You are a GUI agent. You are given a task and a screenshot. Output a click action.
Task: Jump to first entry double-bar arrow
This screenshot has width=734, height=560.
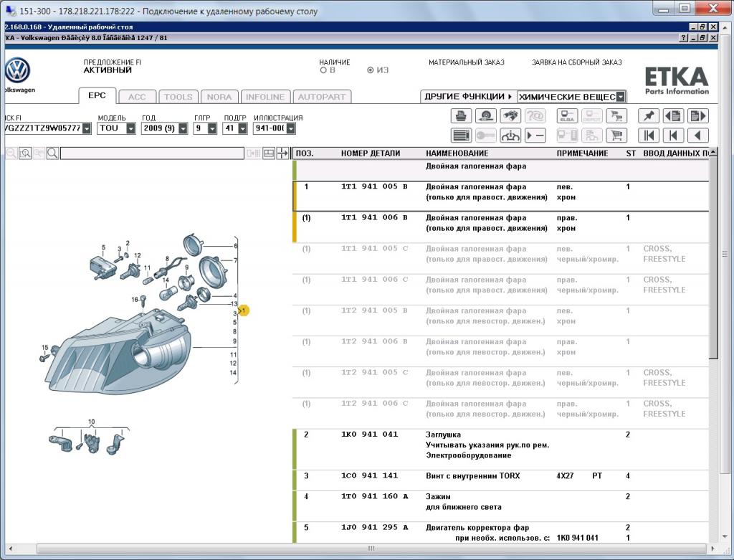pos(648,136)
